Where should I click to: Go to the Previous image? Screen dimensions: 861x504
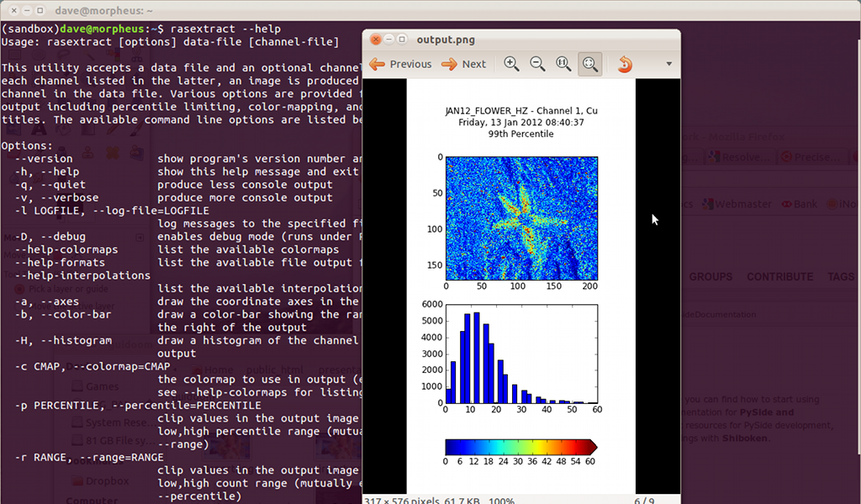(x=400, y=64)
